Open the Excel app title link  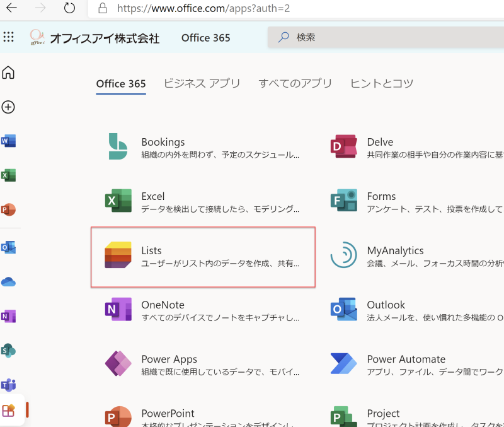[x=152, y=196]
